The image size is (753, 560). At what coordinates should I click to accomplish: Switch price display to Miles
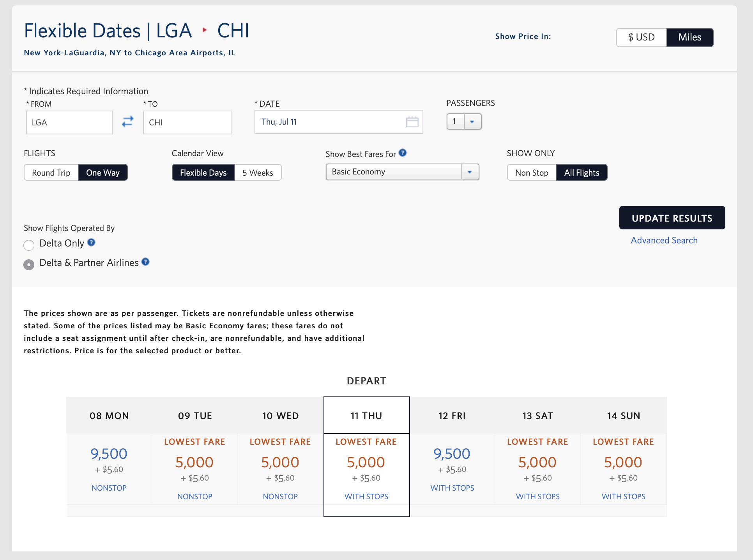(x=690, y=37)
